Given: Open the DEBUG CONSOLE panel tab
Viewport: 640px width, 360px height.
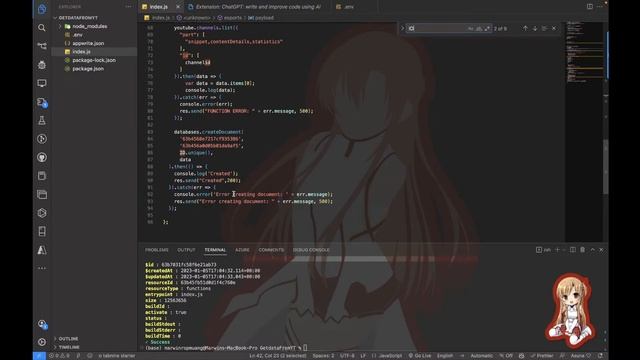Looking at the screenshot, I should click(311, 250).
